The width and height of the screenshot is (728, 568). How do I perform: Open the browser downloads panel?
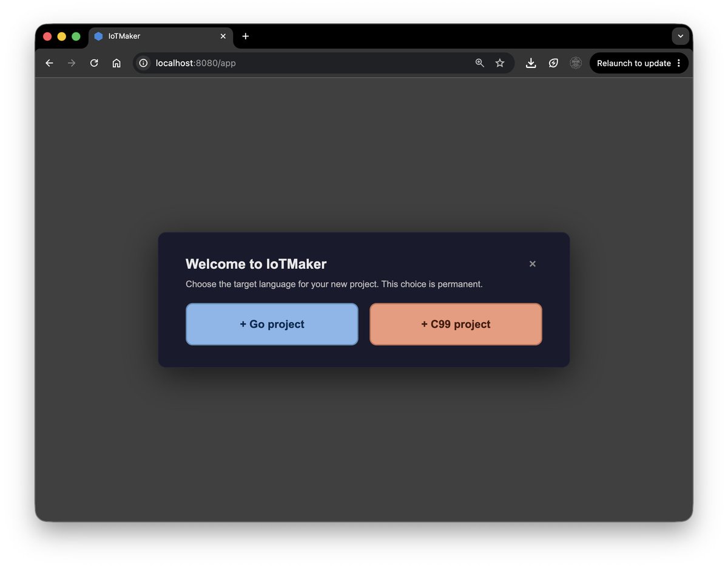click(531, 63)
